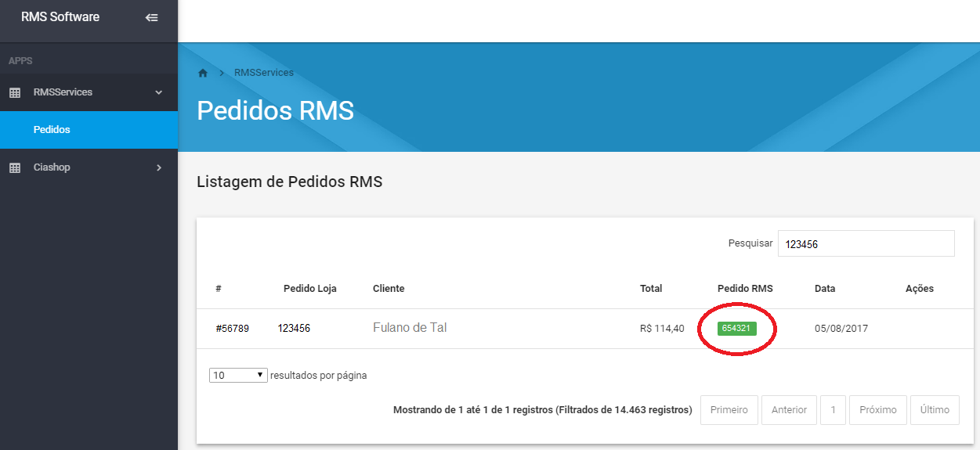Jump to the Último page

pyautogui.click(x=935, y=410)
